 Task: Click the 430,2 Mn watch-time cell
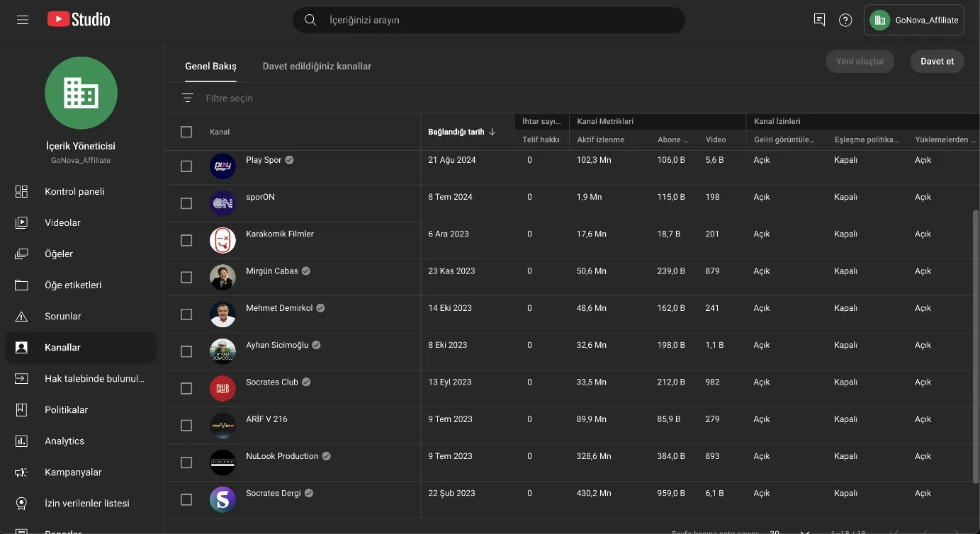pos(594,493)
